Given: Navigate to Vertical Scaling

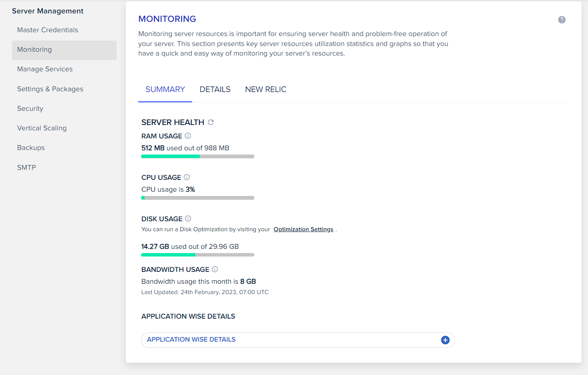Looking at the screenshot, I should (x=42, y=128).
